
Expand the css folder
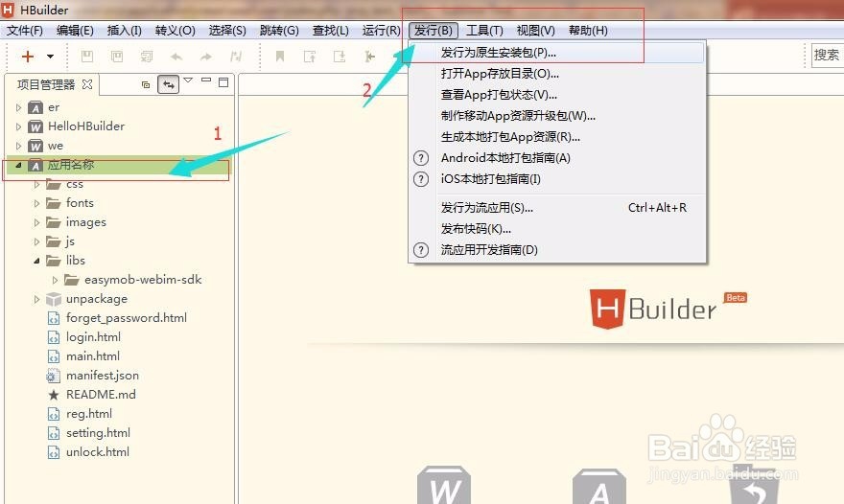point(36,185)
